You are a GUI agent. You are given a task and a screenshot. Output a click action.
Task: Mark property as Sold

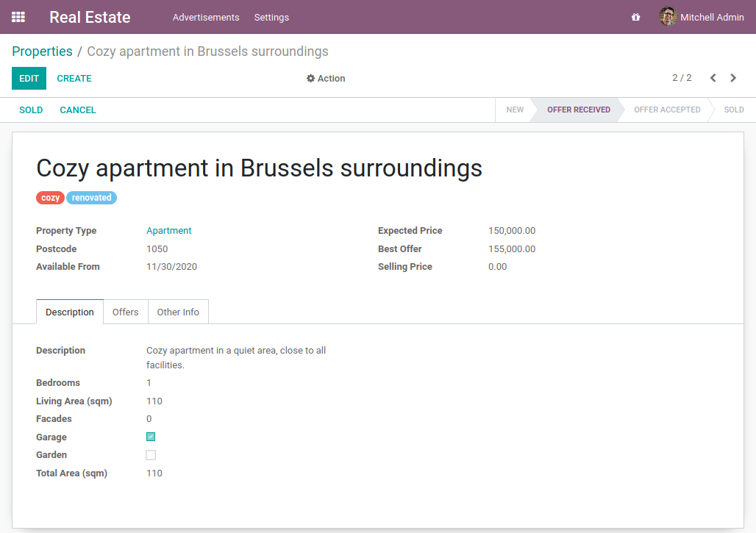tap(31, 110)
